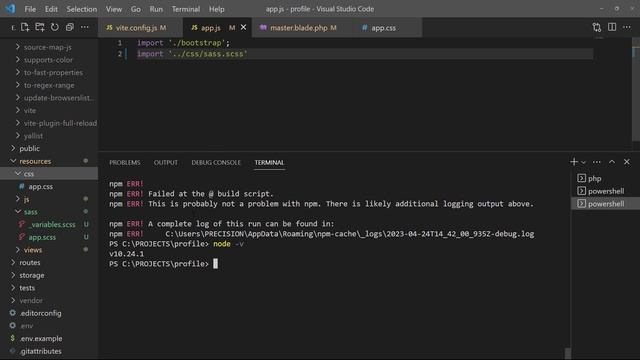
Task: Switch to Debug Console tab
Action: 216,162
